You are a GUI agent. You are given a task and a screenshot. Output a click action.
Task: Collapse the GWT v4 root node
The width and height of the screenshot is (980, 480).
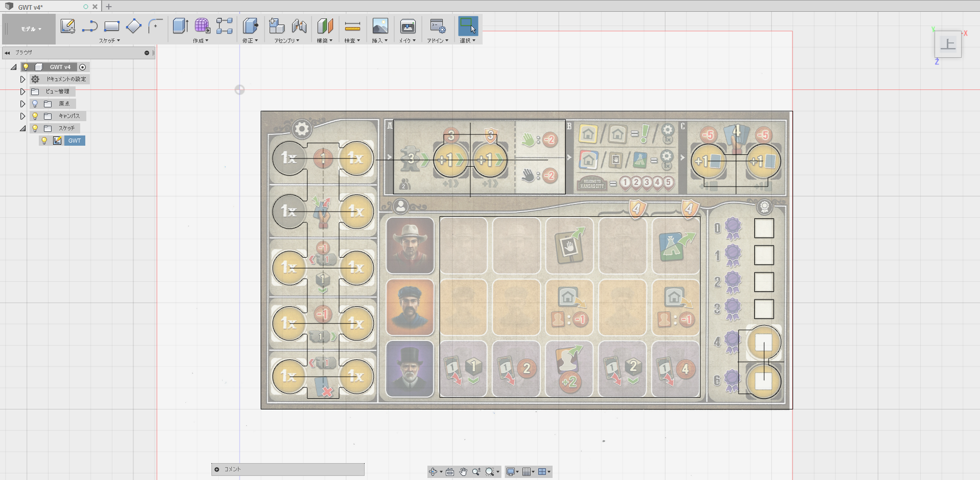click(14, 67)
